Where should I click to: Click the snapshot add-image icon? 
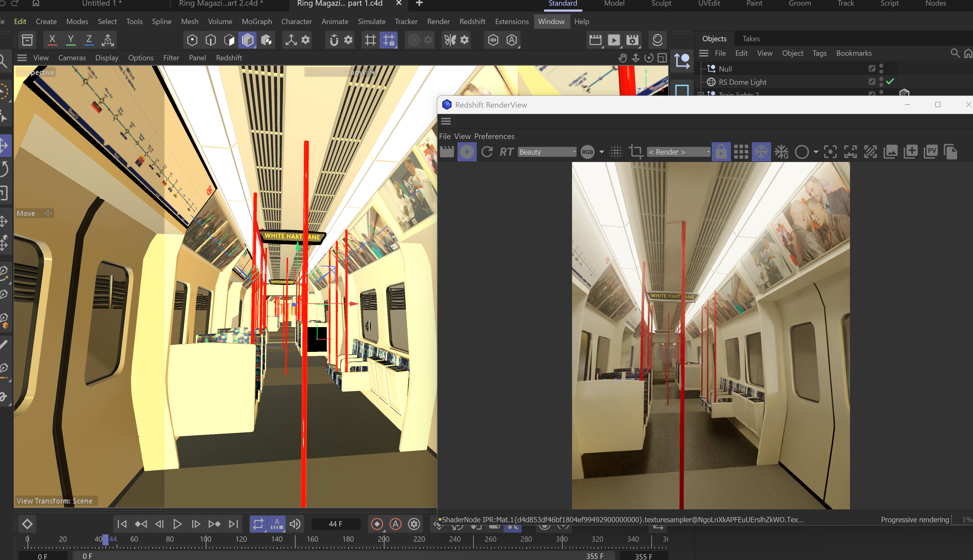tap(910, 152)
